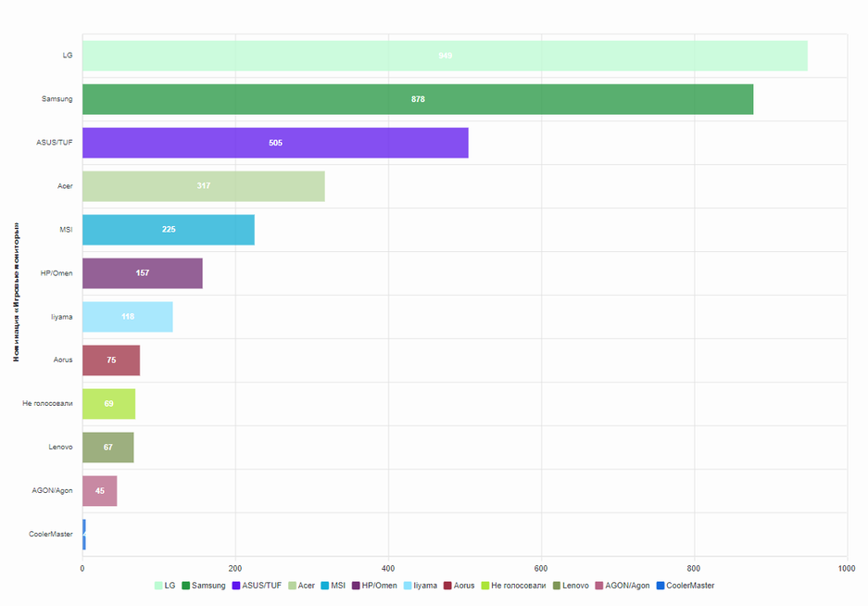This screenshot has width=868, height=606.
Task: Select the Aorus bar showing 75
Action: pos(111,360)
